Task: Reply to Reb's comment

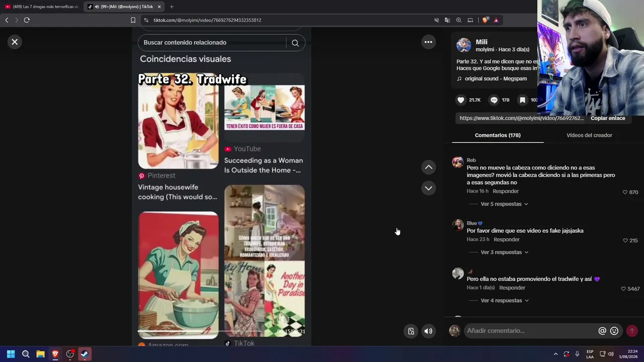Action: tap(506, 191)
